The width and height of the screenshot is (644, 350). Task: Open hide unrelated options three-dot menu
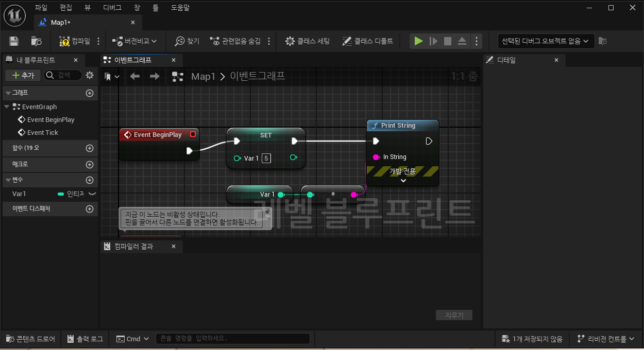268,41
